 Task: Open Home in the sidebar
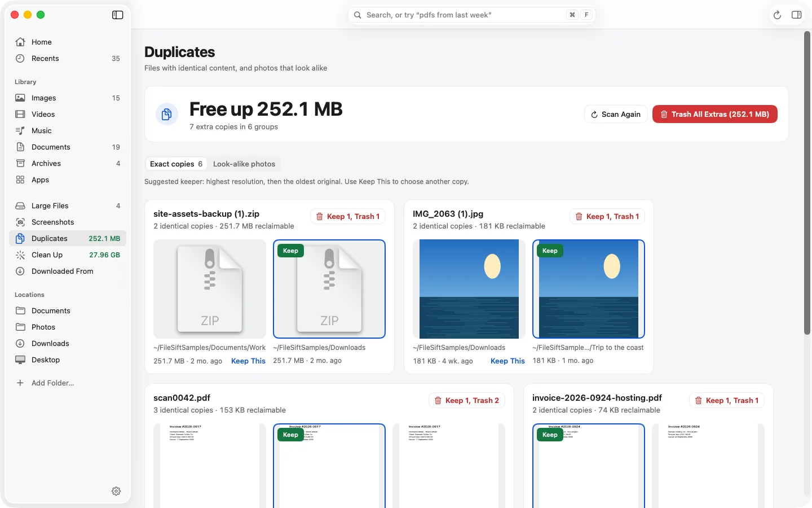coord(68,42)
